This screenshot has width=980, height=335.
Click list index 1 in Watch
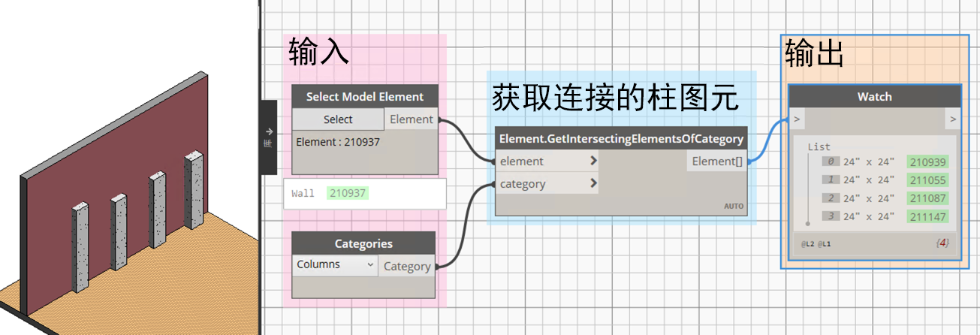click(829, 180)
